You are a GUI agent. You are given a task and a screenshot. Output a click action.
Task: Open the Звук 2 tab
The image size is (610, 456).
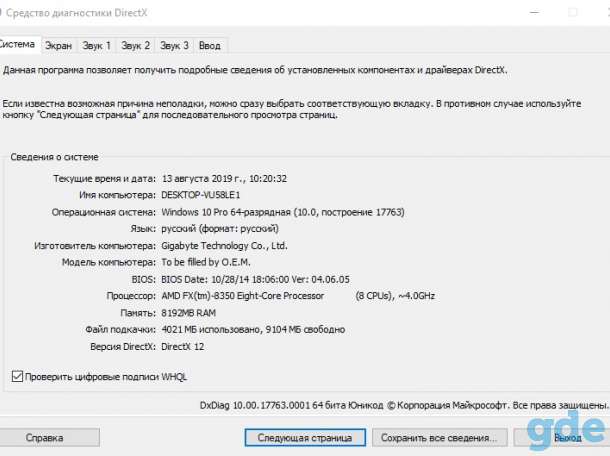[x=135, y=46]
